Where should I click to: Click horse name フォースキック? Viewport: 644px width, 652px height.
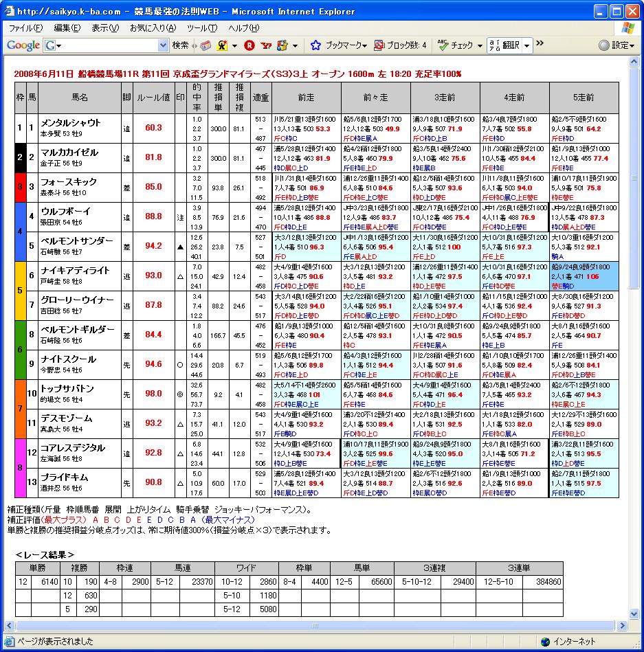pyautogui.click(x=69, y=181)
